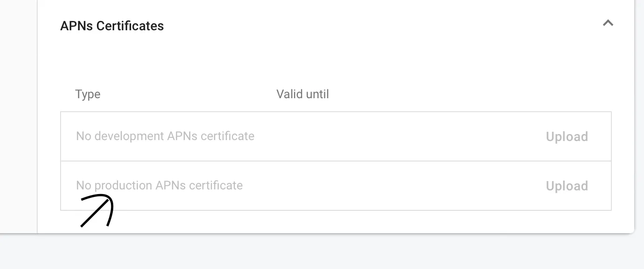Click the hand-drawn arrow annotation
The image size is (644, 269).
(x=96, y=212)
